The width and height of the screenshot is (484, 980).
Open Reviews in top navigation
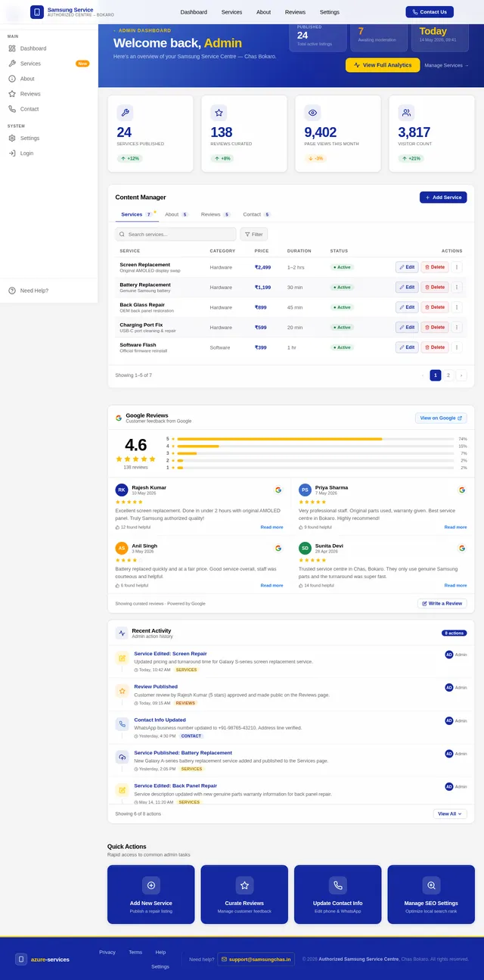pos(295,12)
